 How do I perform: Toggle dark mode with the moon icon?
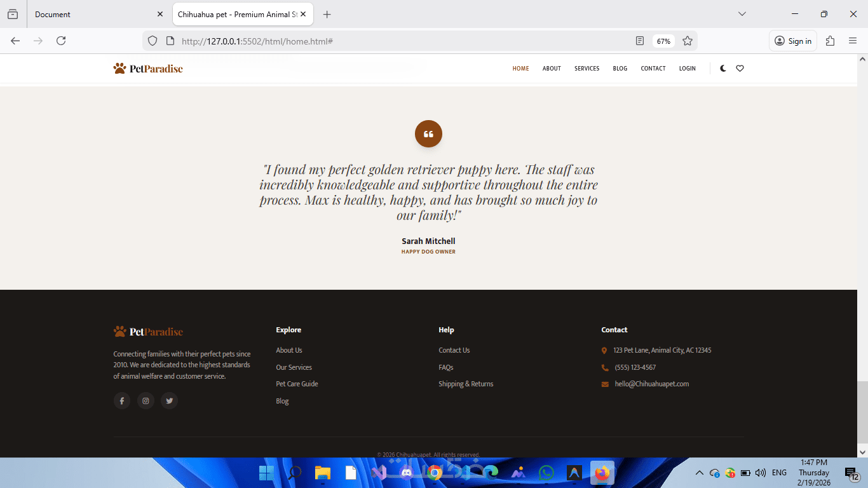click(x=723, y=69)
